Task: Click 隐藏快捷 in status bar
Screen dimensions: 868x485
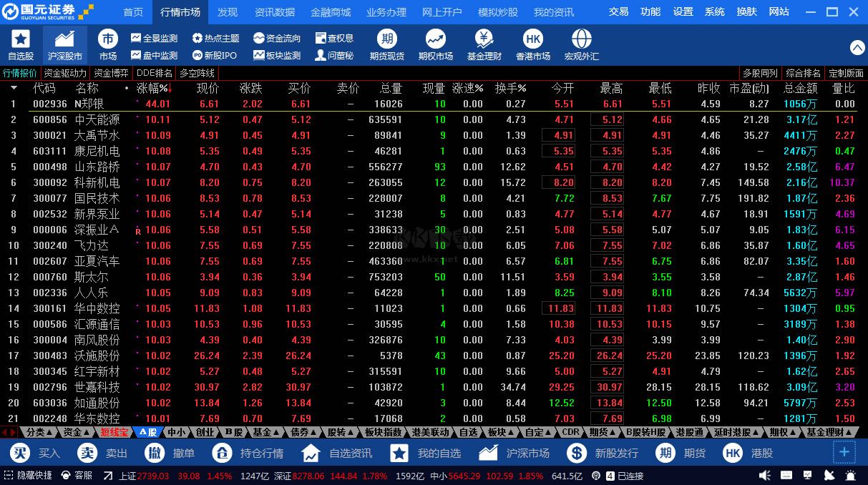Action: (x=28, y=476)
